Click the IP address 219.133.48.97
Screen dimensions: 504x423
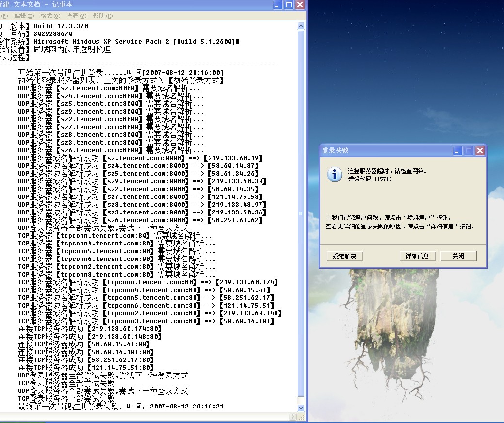237,204
